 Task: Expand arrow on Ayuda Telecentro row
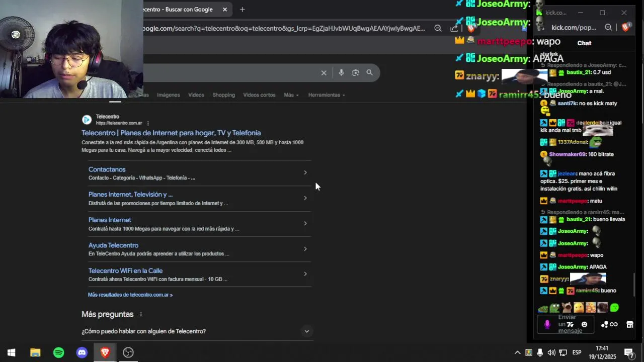pyautogui.click(x=305, y=249)
